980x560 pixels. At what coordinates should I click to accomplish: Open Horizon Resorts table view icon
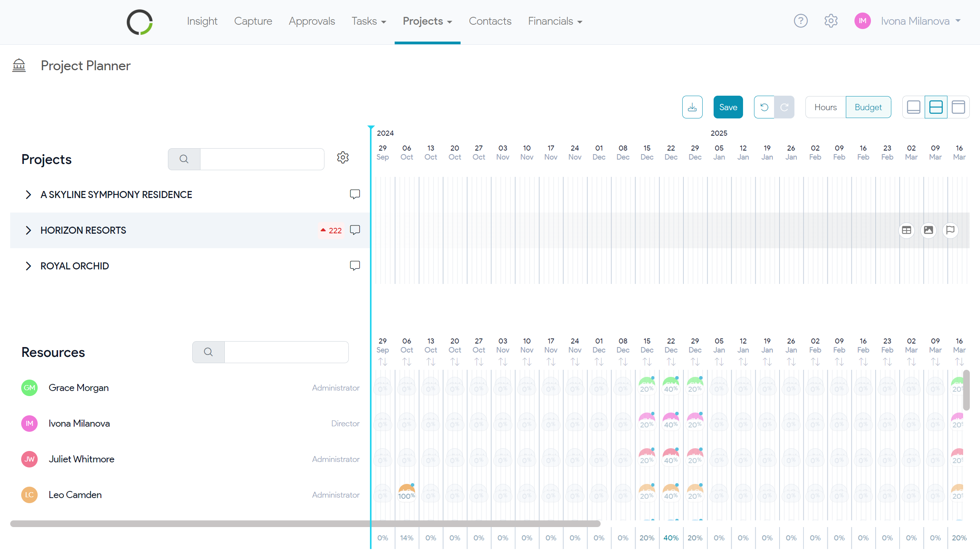(x=906, y=230)
